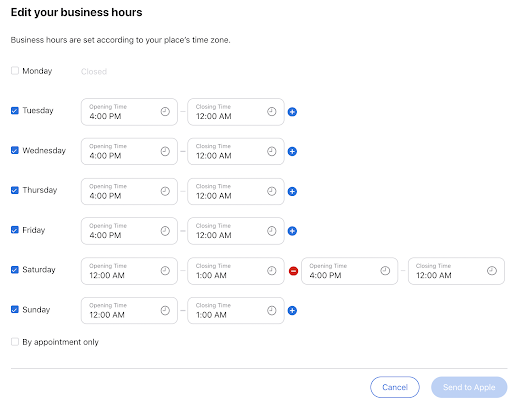Add another time range for Sunday
Viewport: 512px width, 405px height.
coord(292,311)
